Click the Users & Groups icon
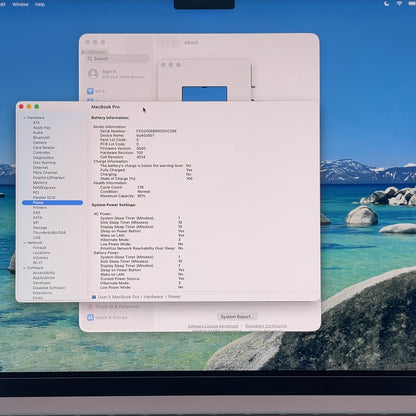Image resolution: width=416 pixels, height=416 pixels. coord(90,317)
